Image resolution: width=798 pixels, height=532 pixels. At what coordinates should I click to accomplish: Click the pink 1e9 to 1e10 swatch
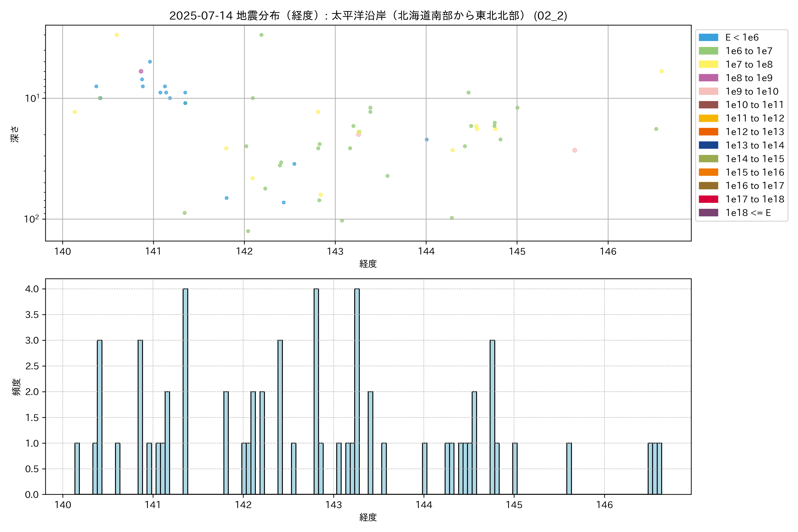[x=708, y=91]
